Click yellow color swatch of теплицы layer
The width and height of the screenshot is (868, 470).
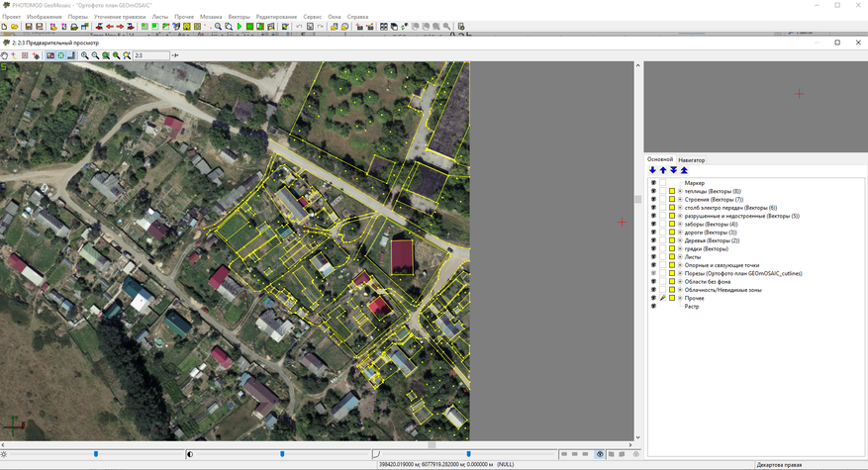(x=672, y=191)
